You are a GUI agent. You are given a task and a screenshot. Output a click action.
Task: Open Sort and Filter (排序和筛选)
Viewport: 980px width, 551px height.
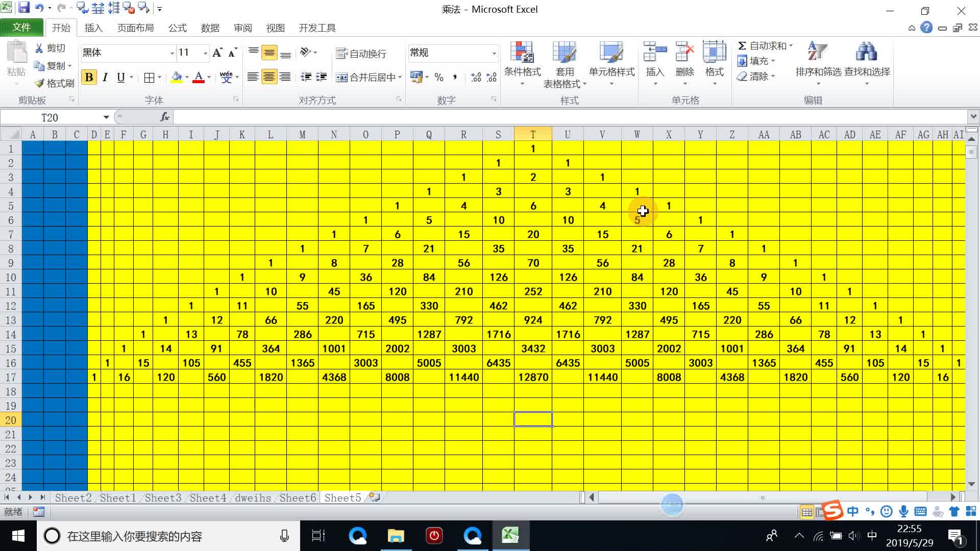coord(816,61)
